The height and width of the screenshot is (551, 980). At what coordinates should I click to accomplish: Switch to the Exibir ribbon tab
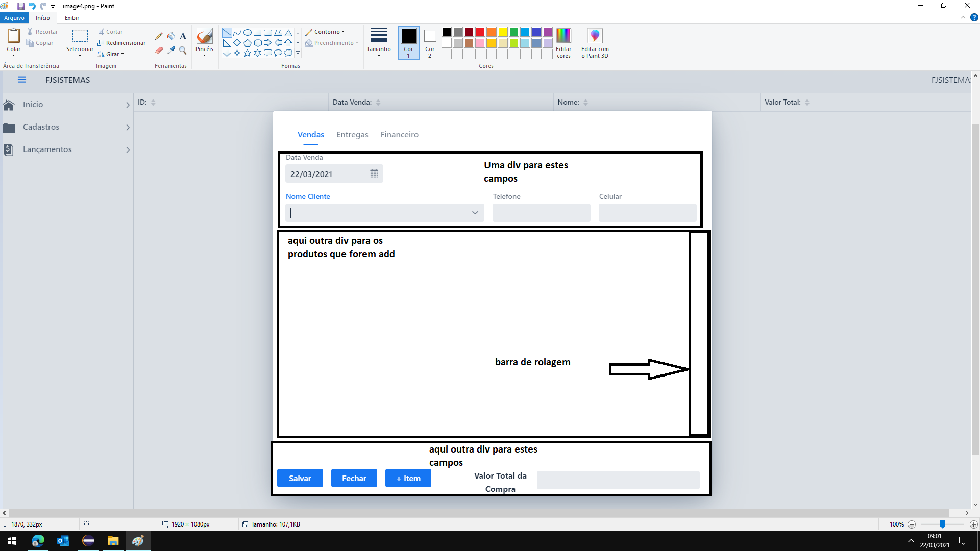tap(71, 18)
